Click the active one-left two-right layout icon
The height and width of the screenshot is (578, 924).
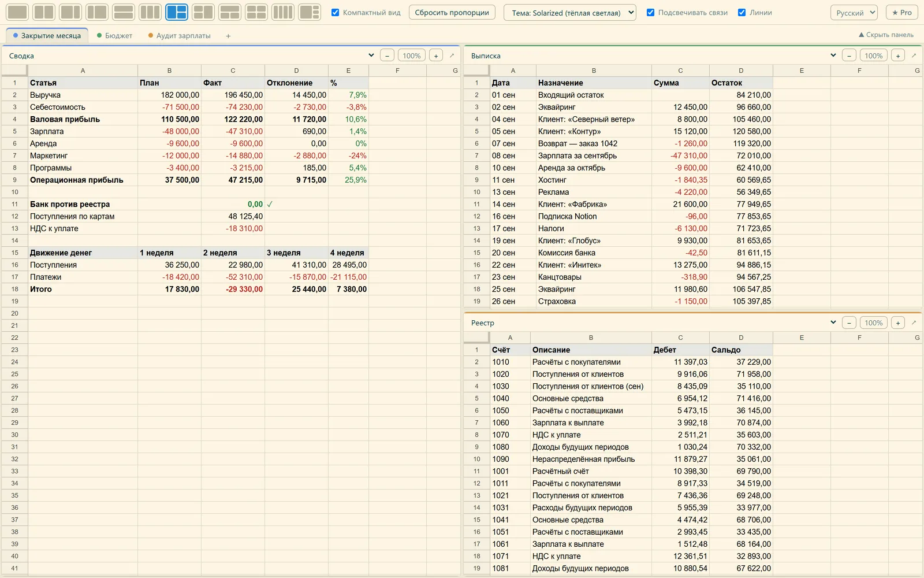[177, 12]
